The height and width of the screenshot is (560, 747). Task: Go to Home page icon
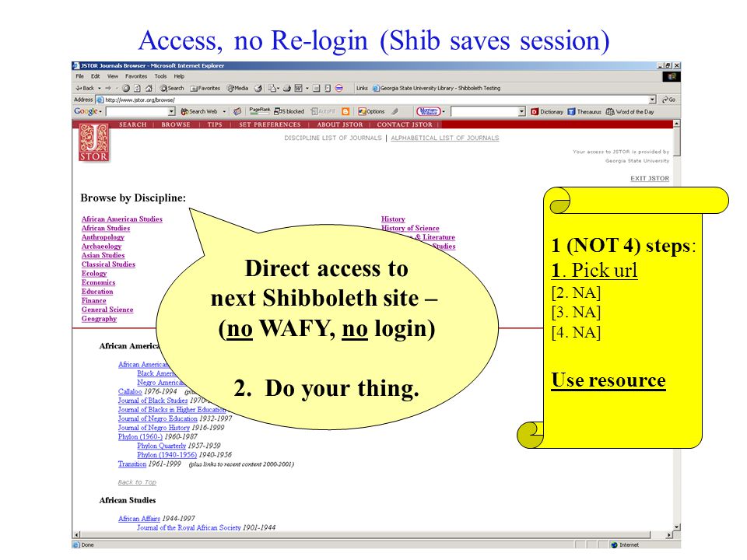tap(149, 88)
